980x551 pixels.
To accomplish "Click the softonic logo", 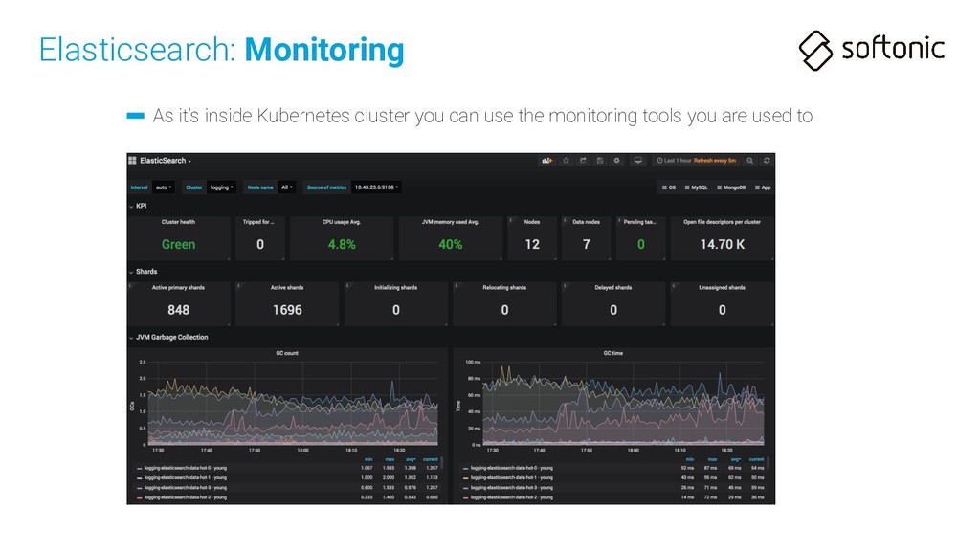I will [x=872, y=50].
